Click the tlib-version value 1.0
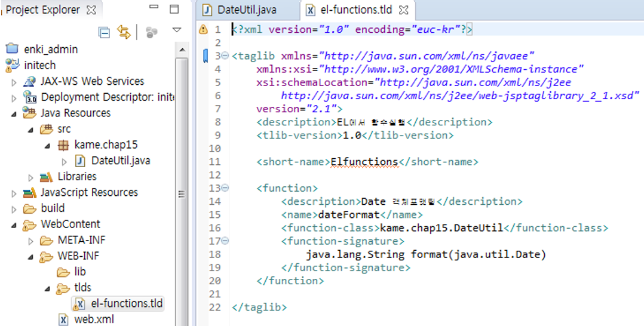644x326 pixels. tap(352, 136)
